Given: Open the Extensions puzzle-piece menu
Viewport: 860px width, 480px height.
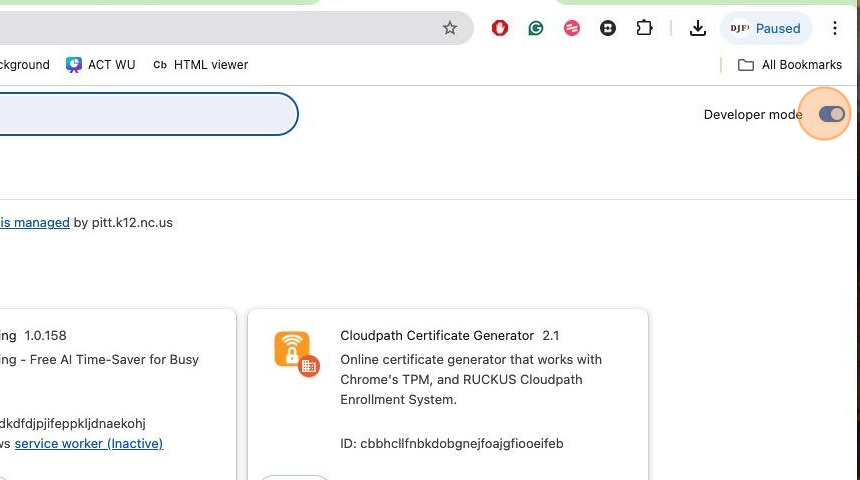Looking at the screenshot, I should tap(644, 28).
